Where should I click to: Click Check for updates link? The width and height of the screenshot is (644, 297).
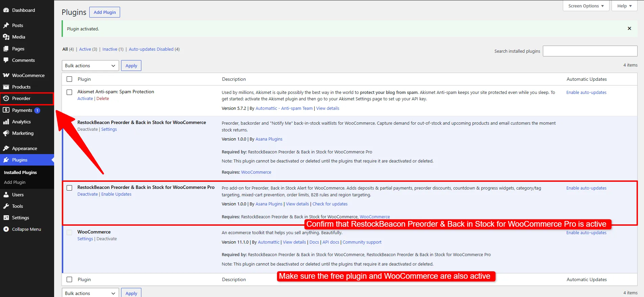[330, 204]
